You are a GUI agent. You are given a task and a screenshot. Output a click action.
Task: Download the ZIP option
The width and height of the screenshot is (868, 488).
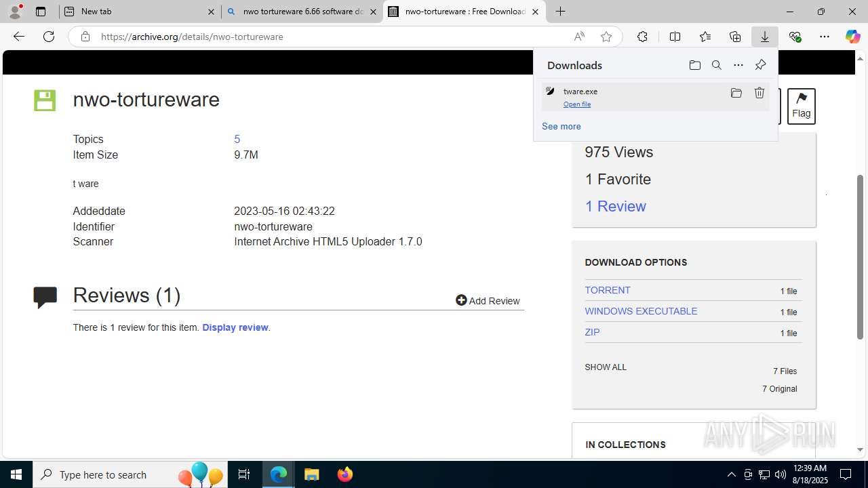click(x=592, y=332)
